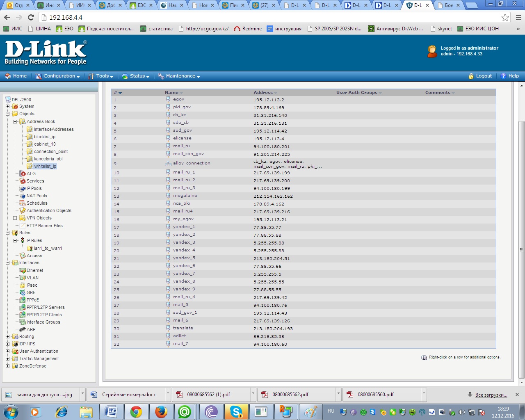Sort the table by the Name column
This screenshot has width=525, height=420.
click(173, 93)
